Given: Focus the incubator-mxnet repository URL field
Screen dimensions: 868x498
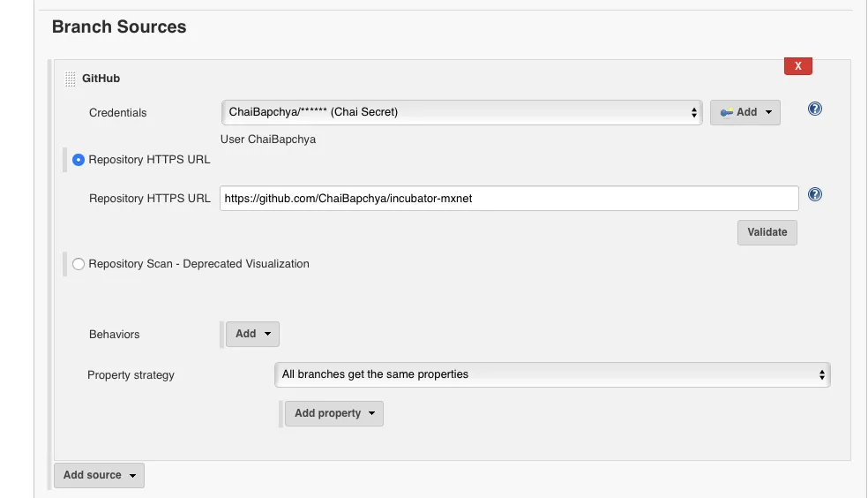Looking at the screenshot, I should tap(510, 199).
